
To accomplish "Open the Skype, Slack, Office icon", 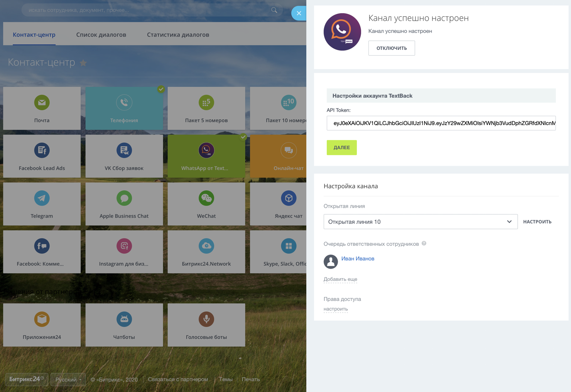I will pyautogui.click(x=289, y=246).
